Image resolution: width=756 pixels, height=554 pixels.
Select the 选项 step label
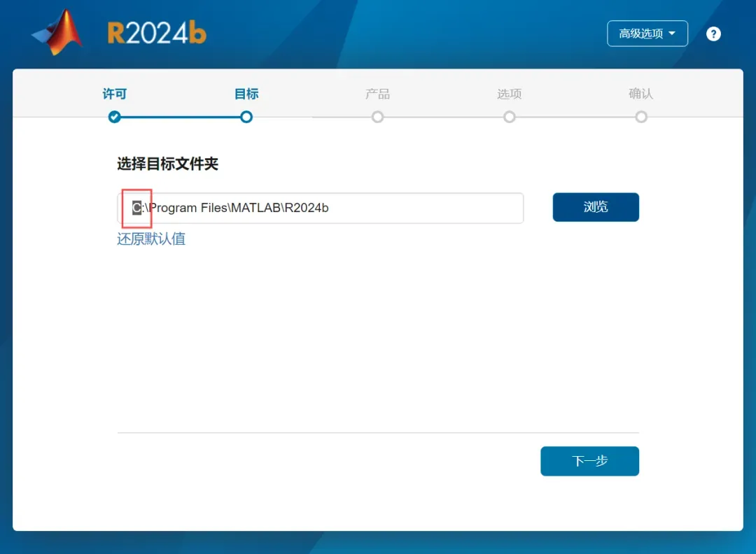point(509,94)
